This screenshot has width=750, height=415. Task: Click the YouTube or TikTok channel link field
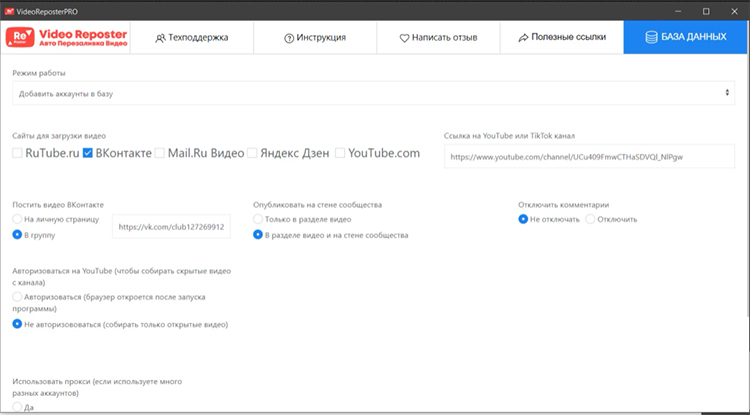tap(589, 156)
